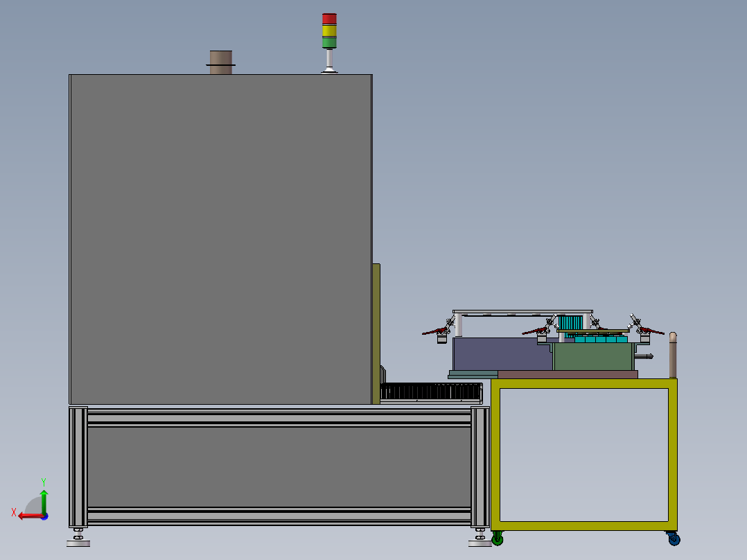
Task: Click the green caster wheel of the cart
Action: tap(498, 539)
